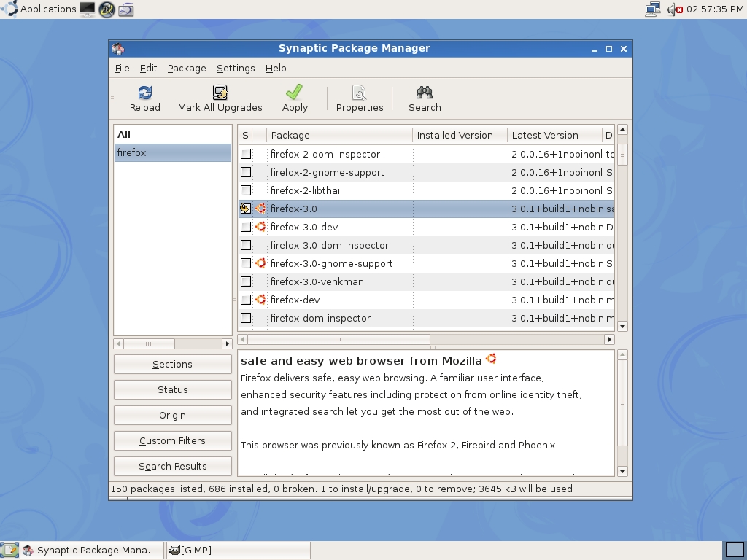
Task: Toggle the firefox-3.0-venkman checkbox
Action: 246,281
